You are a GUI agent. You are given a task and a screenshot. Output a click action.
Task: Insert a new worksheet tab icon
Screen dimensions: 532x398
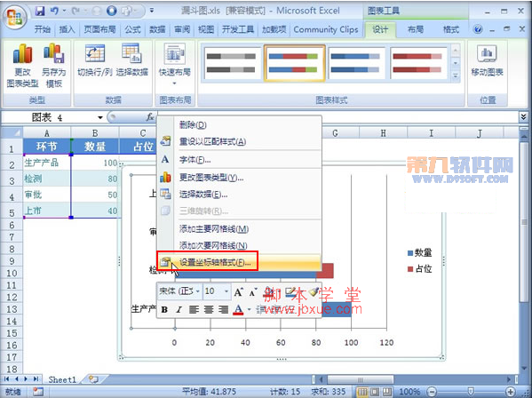[93, 379]
